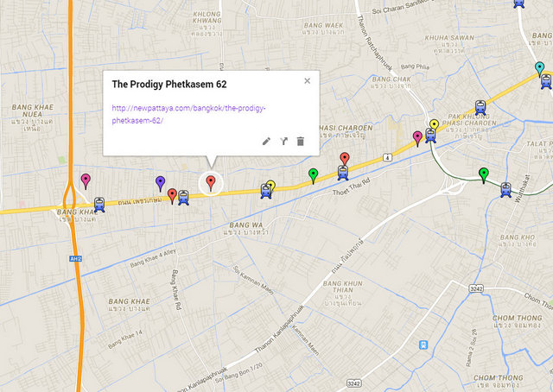Select the red pin on Thai road name label
This screenshot has width=553, height=392.
tap(172, 196)
